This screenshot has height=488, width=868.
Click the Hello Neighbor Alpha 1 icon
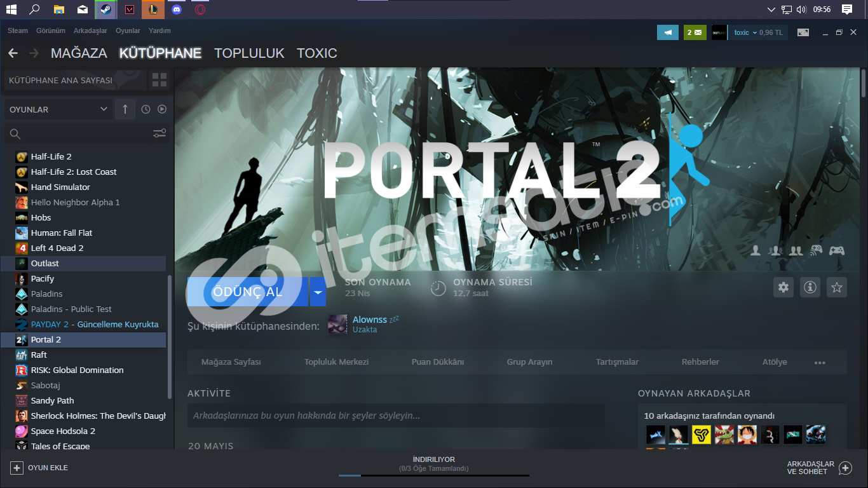click(x=22, y=202)
